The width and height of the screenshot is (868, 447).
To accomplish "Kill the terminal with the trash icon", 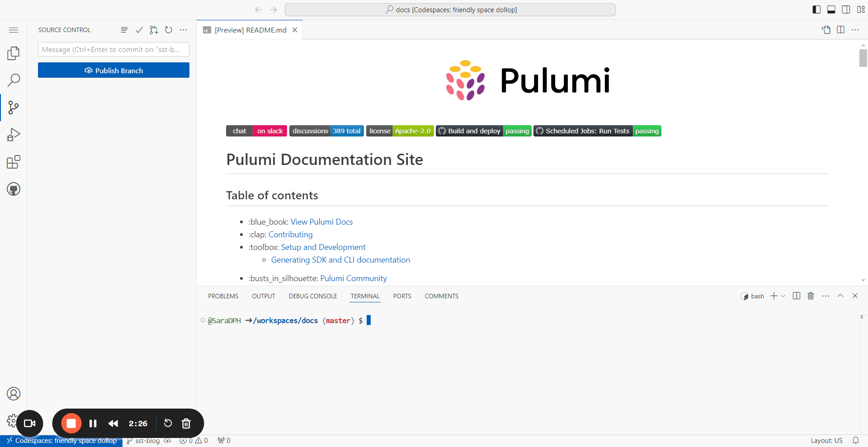I will (811, 296).
